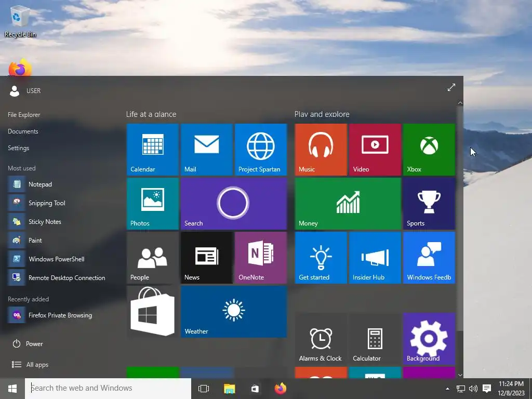
Task: Open Windows PowerShell from Most used
Action: point(61,259)
